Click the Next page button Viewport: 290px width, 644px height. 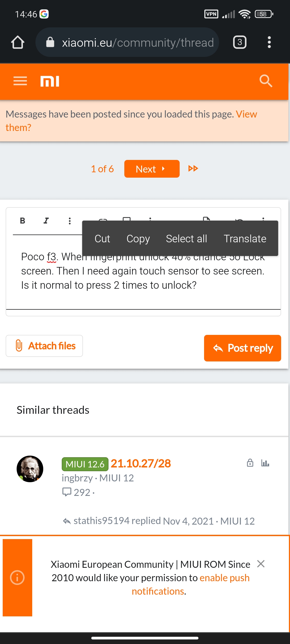[152, 169]
